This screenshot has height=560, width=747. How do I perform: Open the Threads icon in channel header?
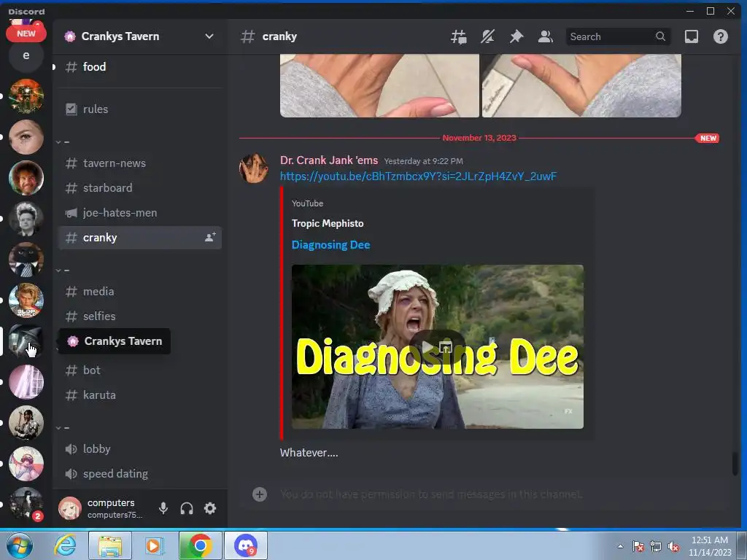click(x=458, y=36)
